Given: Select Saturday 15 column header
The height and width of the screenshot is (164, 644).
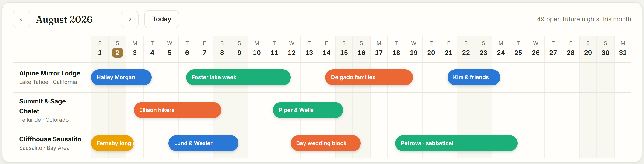Looking at the screenshot, I should pos(344,48).
